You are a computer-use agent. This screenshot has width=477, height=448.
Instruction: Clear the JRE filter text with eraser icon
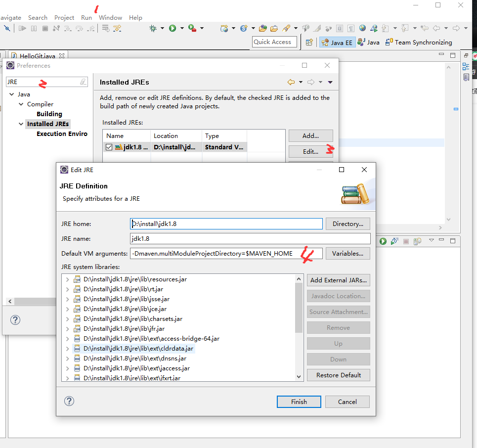point(83,82)
